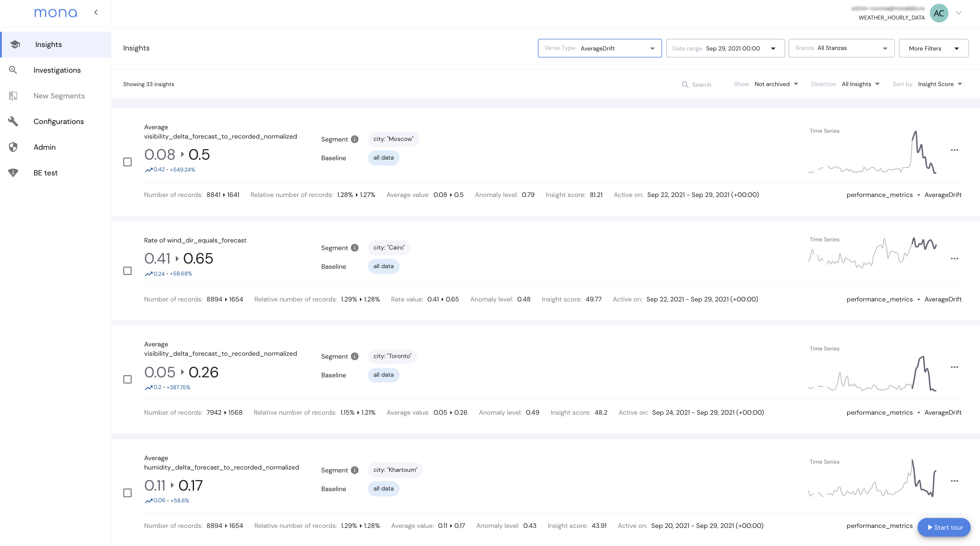Expand the More Filters dropdown
This screenshot has height=546, width=980.
(x=934, y=48)
